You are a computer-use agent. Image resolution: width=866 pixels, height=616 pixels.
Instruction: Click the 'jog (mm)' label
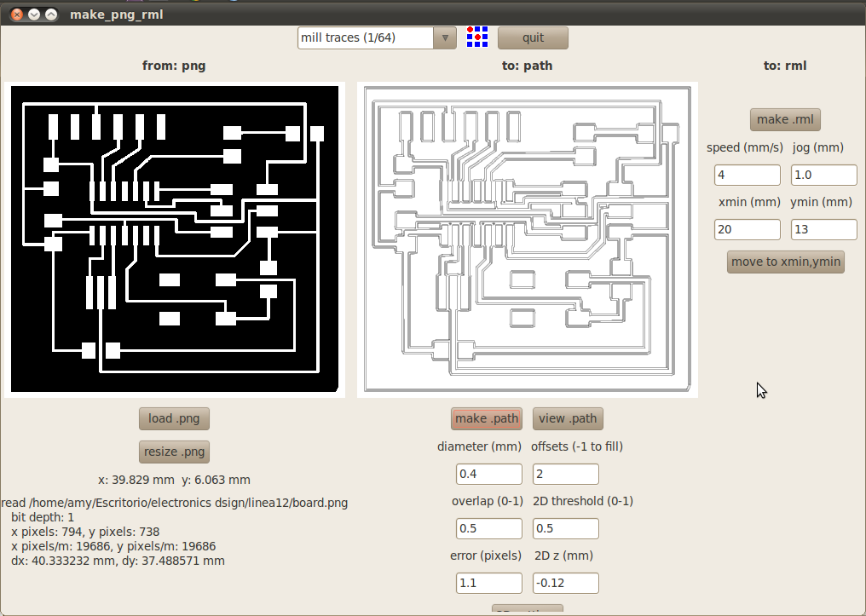pyautogui.click(x=818, y=147)
